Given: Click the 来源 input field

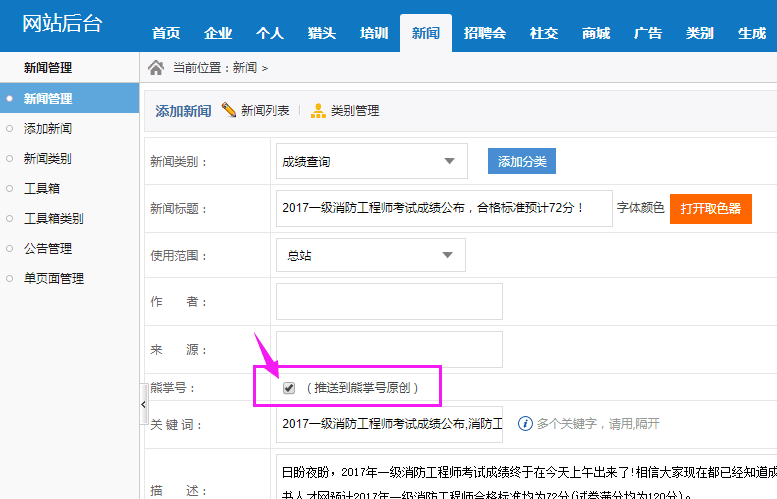Looking at the screenshot, I should click(389, 349).
